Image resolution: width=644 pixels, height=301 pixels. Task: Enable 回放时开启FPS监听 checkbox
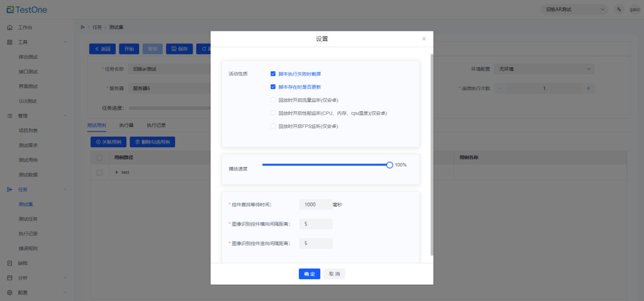pyautogui.click(x=273, y=126)
